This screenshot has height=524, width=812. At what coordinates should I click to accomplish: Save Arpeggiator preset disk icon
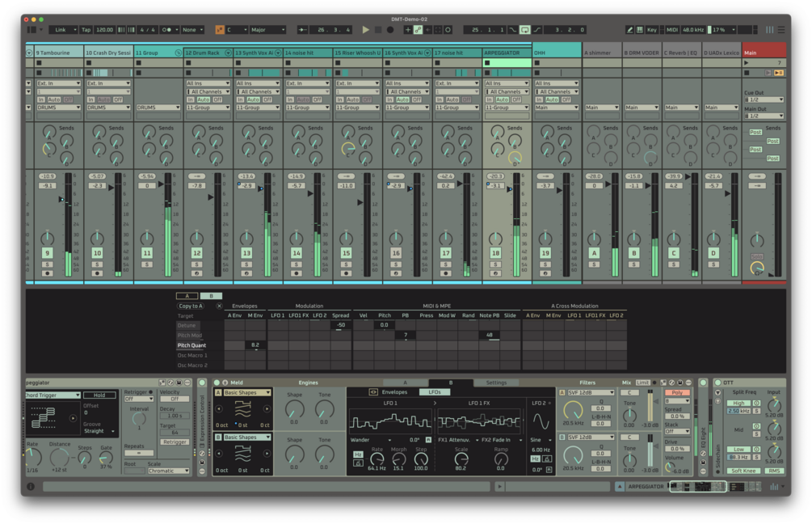pos(179,382)
